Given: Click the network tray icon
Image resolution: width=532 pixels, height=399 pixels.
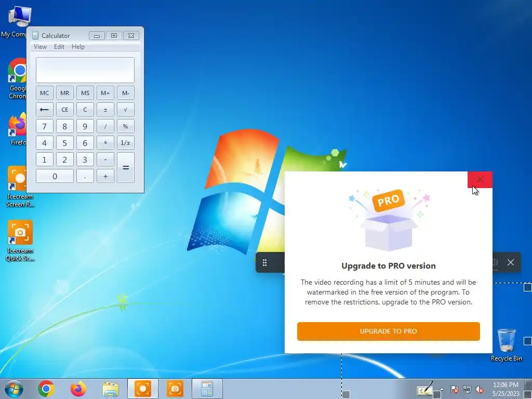Looking at the screenshot, I should (x=467, y=390).
